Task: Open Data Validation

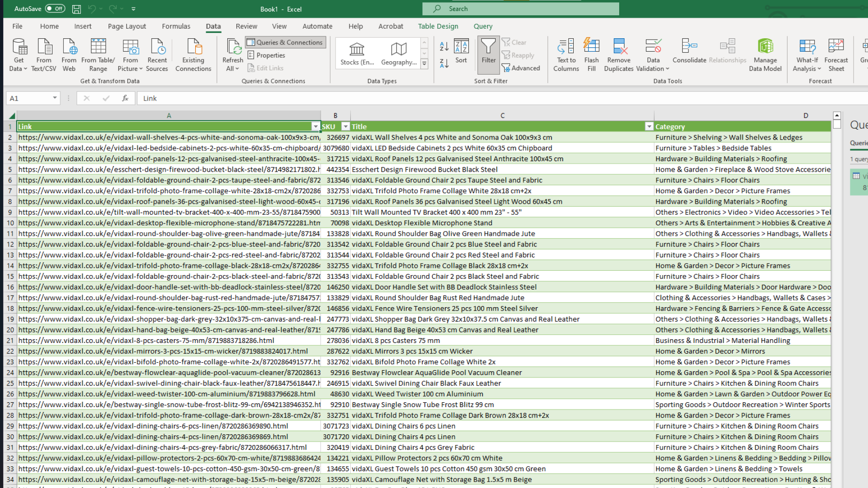Action: point(653,55)
